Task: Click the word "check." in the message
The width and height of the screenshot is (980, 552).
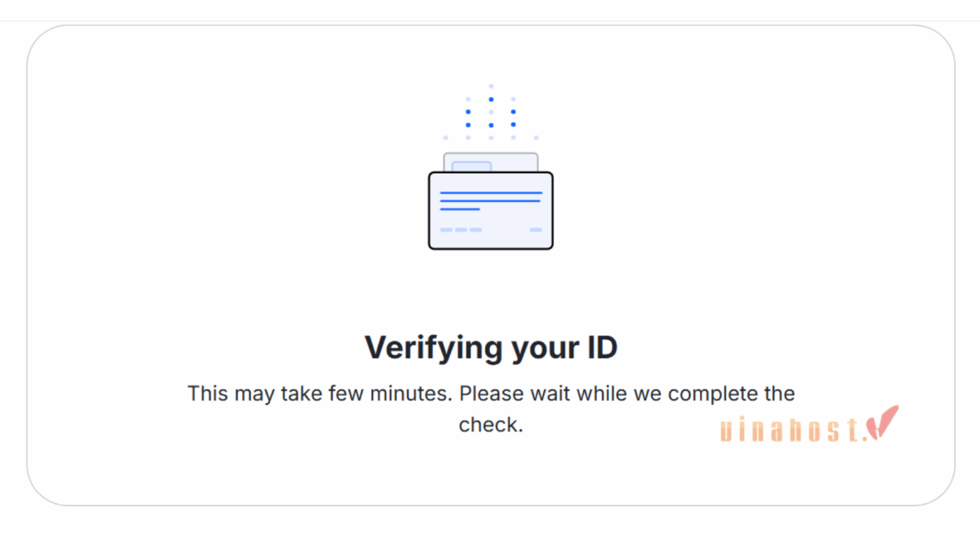Action: (491, 425)
